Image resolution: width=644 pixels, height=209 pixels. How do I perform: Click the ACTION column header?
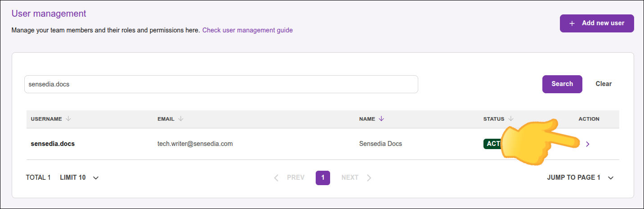[589, 119]
